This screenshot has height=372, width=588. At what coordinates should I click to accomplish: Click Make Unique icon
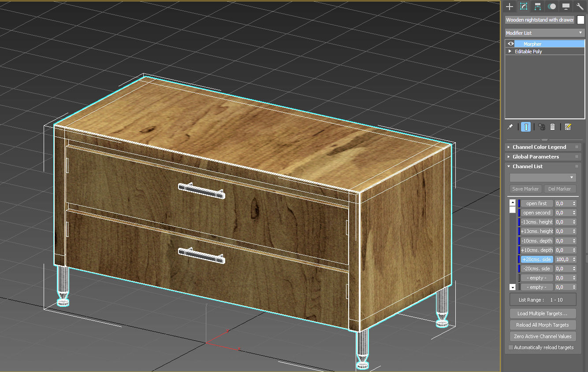(542, 127)
